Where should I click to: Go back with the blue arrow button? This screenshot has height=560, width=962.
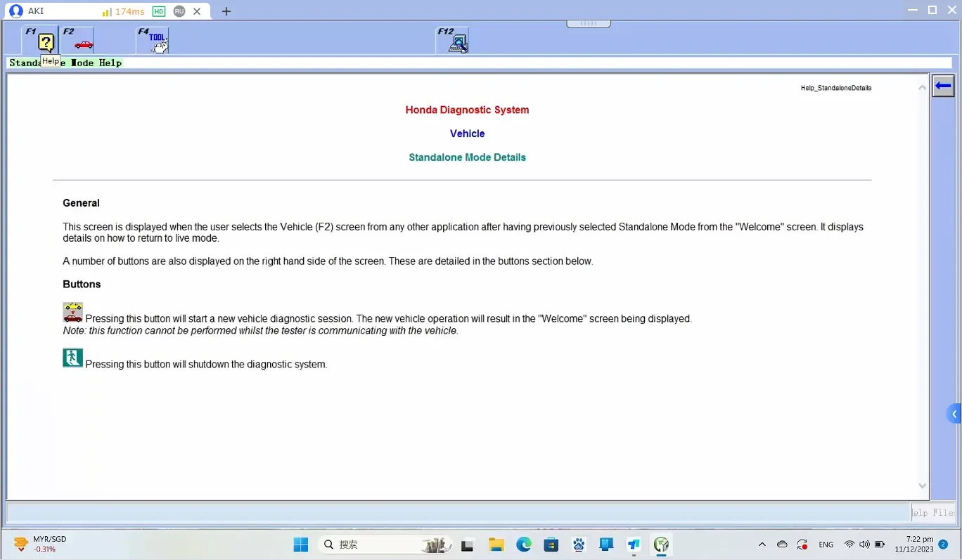tap(943, 86)
